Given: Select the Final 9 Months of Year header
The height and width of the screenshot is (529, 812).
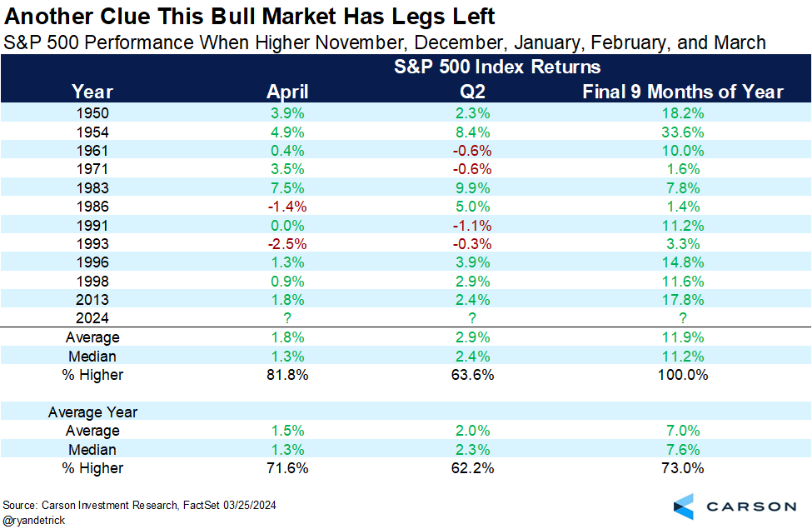Looking at the screenshot, I should point(683,92).
